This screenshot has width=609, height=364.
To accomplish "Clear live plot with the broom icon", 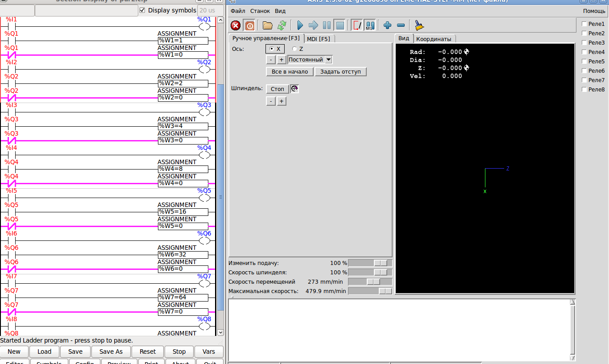I will 419,25.
